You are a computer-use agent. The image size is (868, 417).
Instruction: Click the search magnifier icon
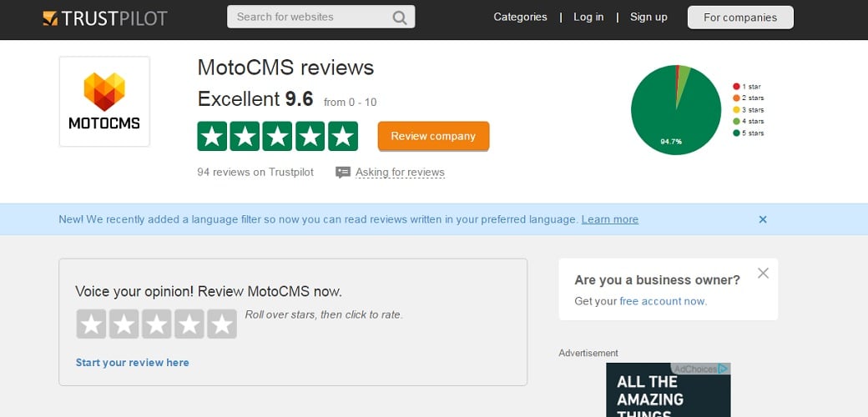pyautogui.click(x=400, y=18)
